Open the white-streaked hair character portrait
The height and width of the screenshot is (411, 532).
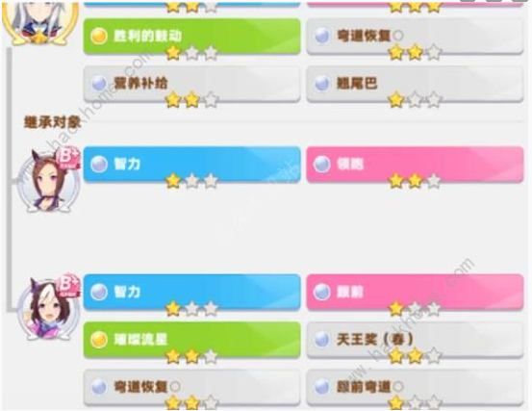(49, 308)
